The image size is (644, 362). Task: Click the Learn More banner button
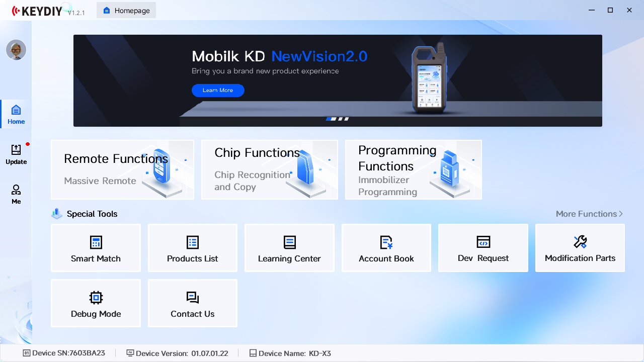218,90
